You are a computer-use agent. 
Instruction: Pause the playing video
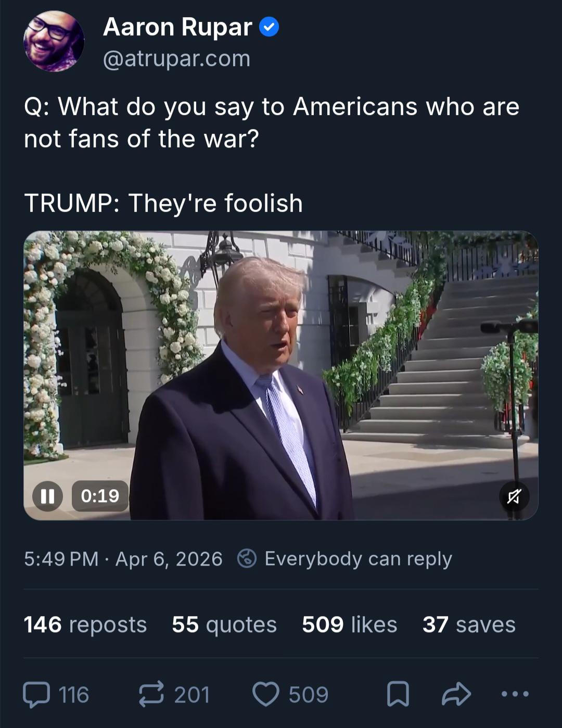[47, 495]
